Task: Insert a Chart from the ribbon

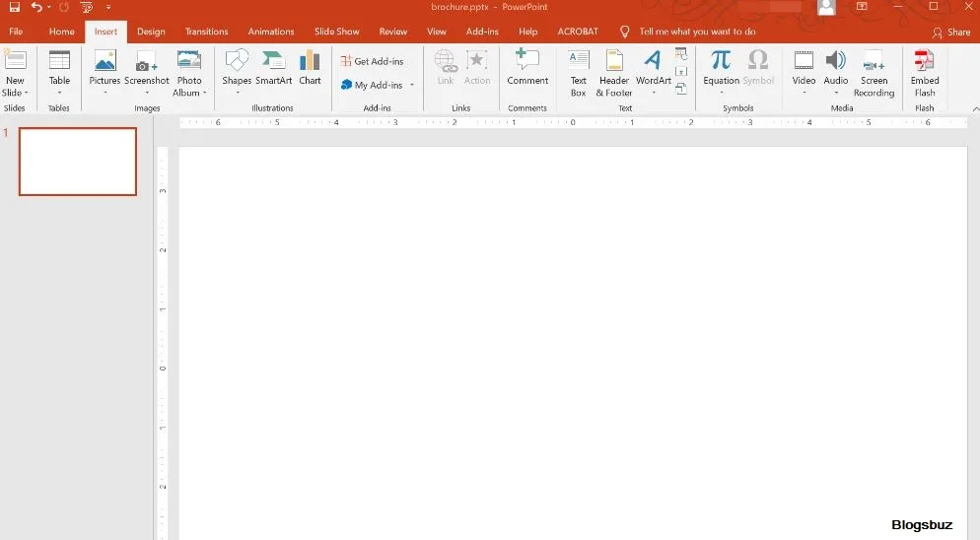Action: pos(310,62)
